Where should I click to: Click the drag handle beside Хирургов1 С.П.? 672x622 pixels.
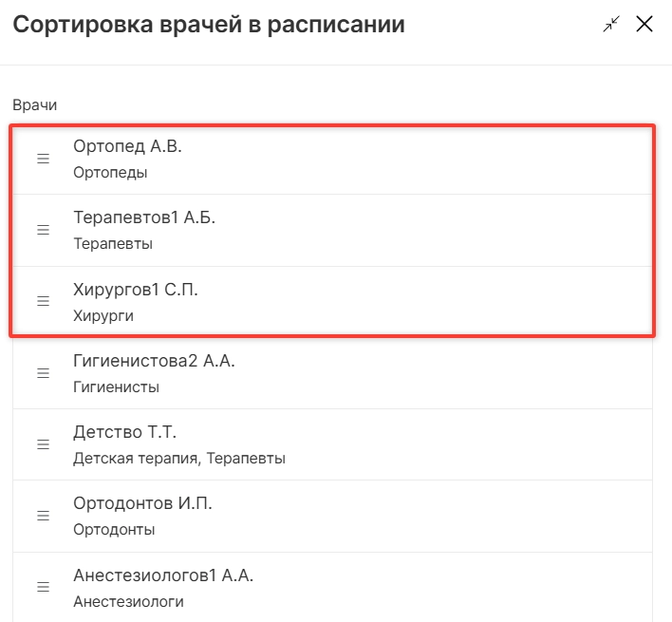pyautogui.click(x=43, y=301)
